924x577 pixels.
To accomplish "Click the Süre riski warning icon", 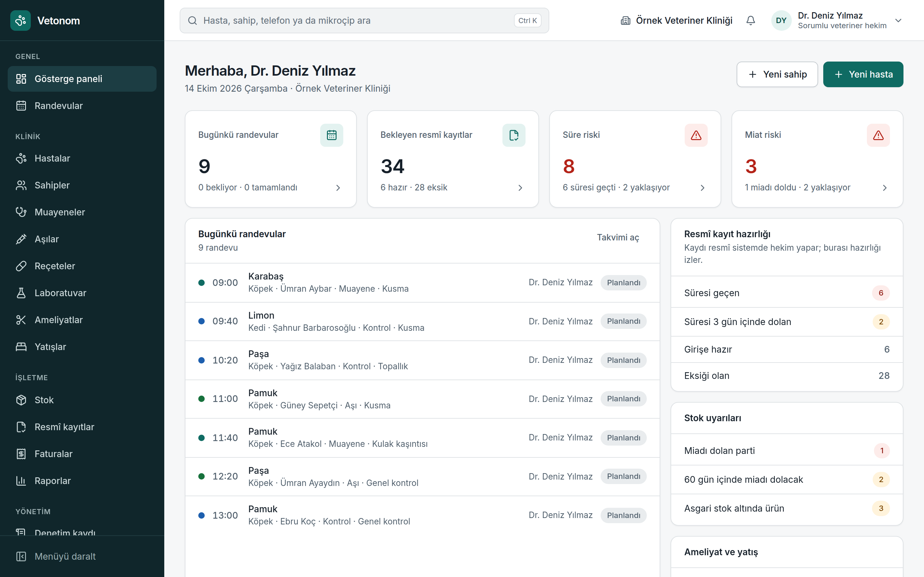I will pos(696,135).
